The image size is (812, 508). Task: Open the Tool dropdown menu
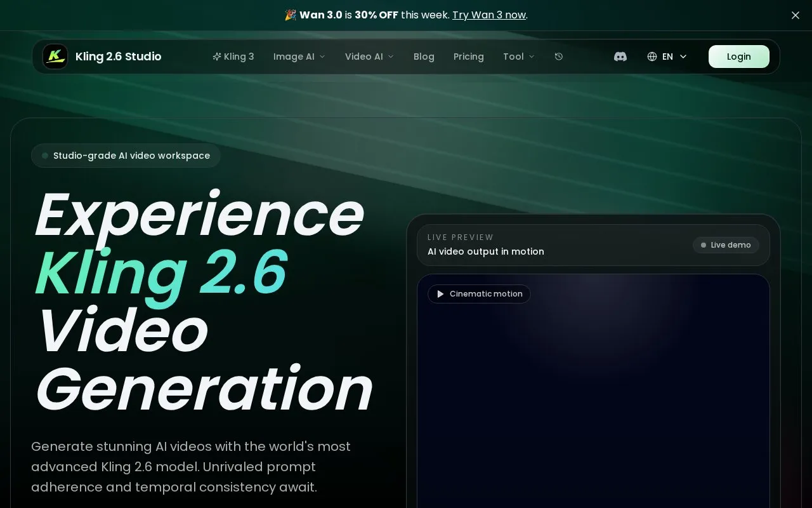(x=519, y=57)
